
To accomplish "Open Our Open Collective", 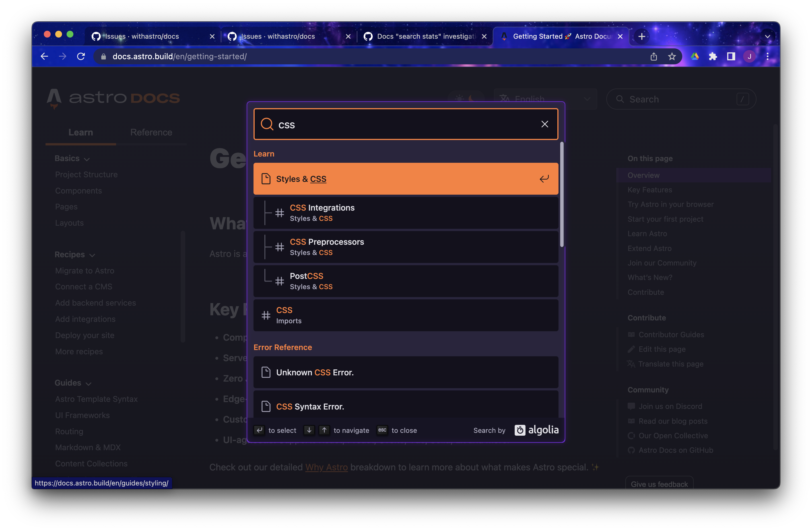I will click(668, 435).
